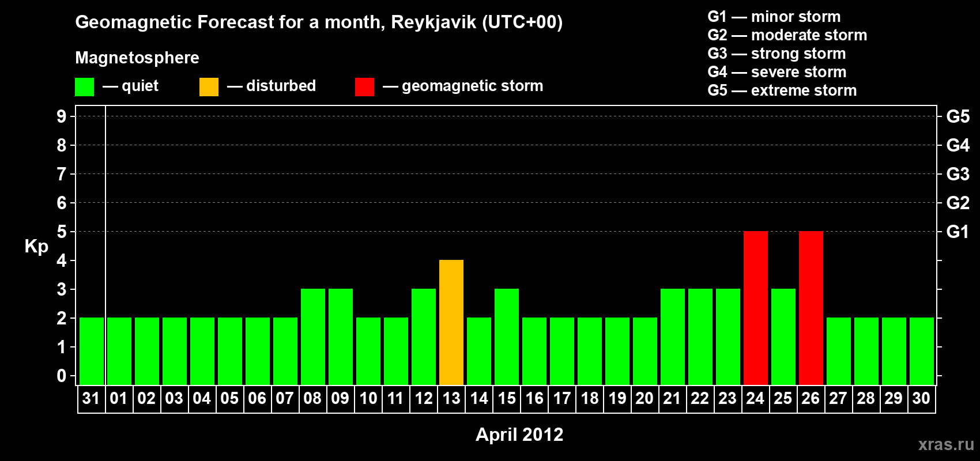The image size is (980, 461).
Task: Click the G5 right-axis label
Action: [958, 116]
